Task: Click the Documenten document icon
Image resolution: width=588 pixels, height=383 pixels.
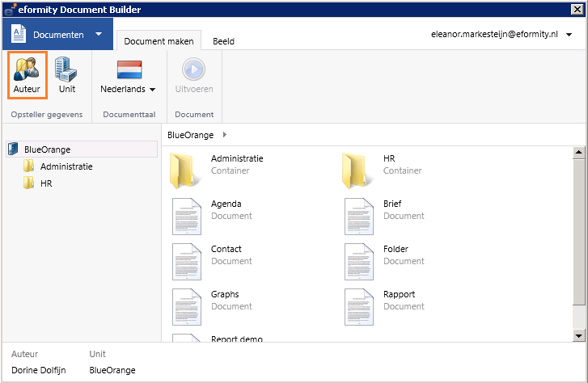Action: tap(19, 34)
